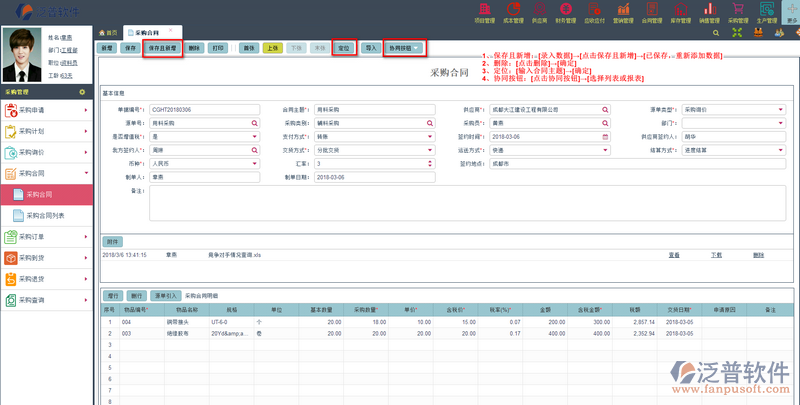Open the 签约时间 calendar picker icon
Image resolution: width=800 pixels, height=405 pixels.
(x=605, y=136)
